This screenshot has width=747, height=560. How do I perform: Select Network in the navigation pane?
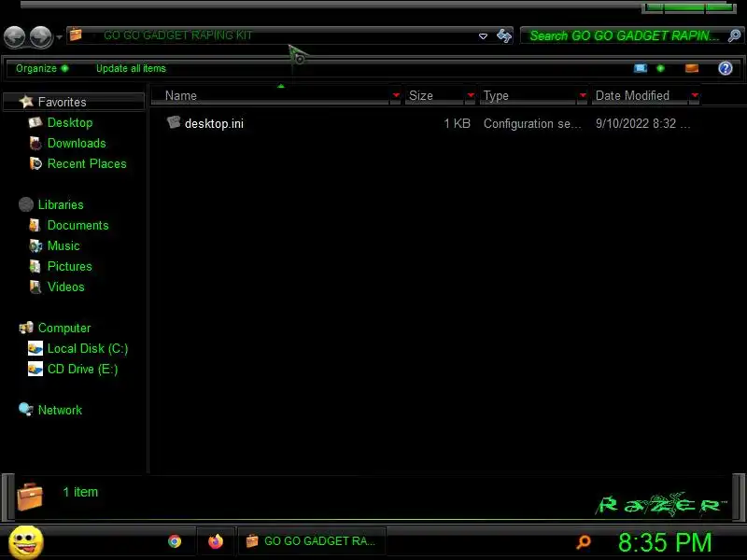pos(60,410)
